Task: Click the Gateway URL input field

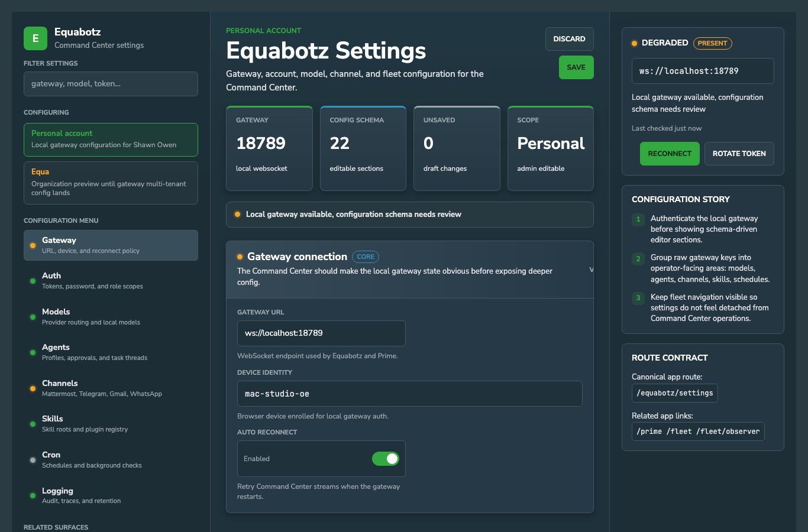Action: point(321,333)
